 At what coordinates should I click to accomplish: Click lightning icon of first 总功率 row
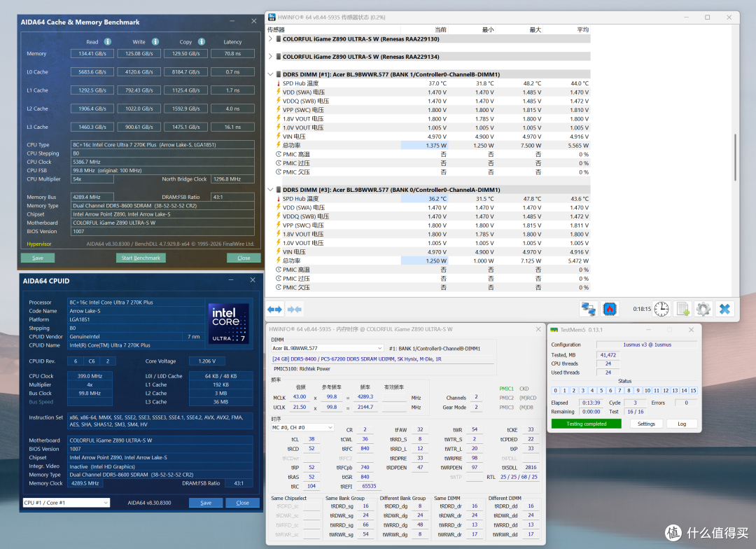(278, 145)
